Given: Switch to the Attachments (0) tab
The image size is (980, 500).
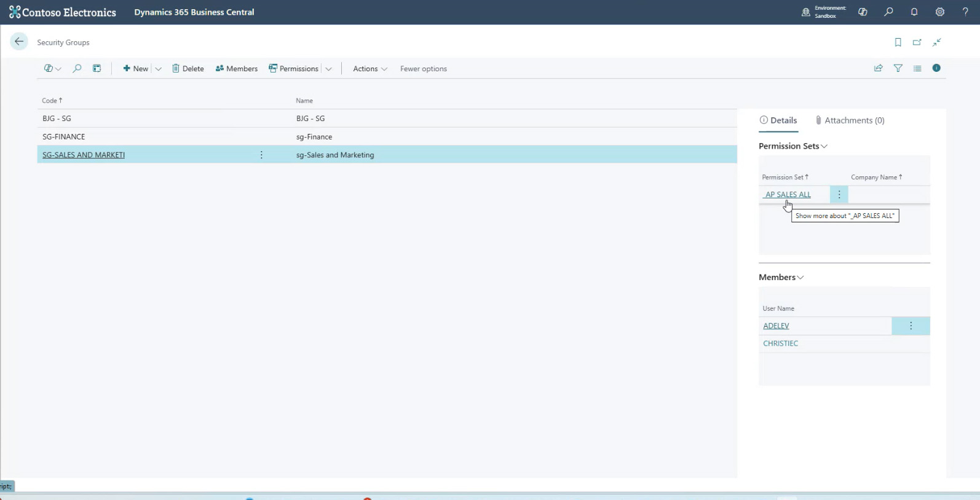Looking at the screenshot, I should (x=850, y=120).
